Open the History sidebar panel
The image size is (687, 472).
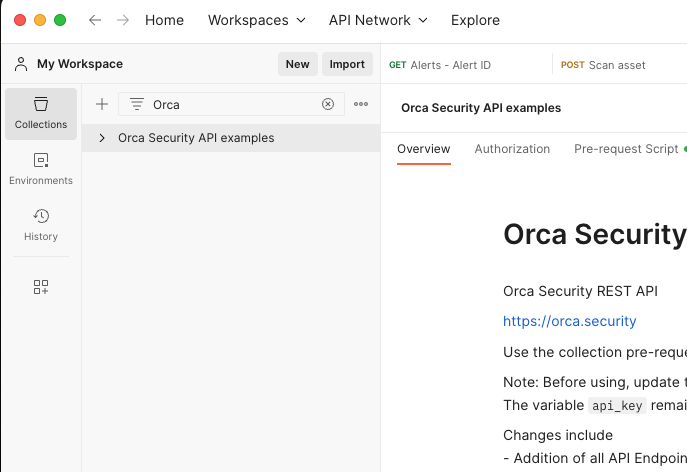pyautogui.click(x=41, y=225)
